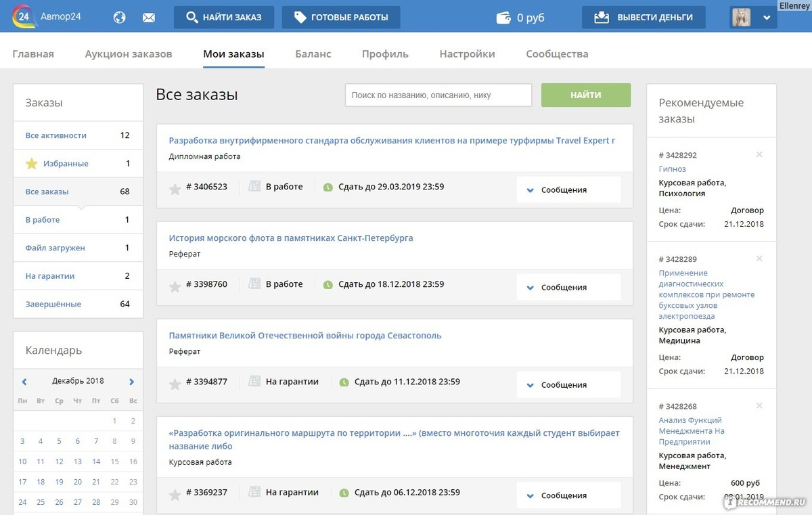Go to the Главная tab
This screenshot has height=515, width=812.
(33, 54)
